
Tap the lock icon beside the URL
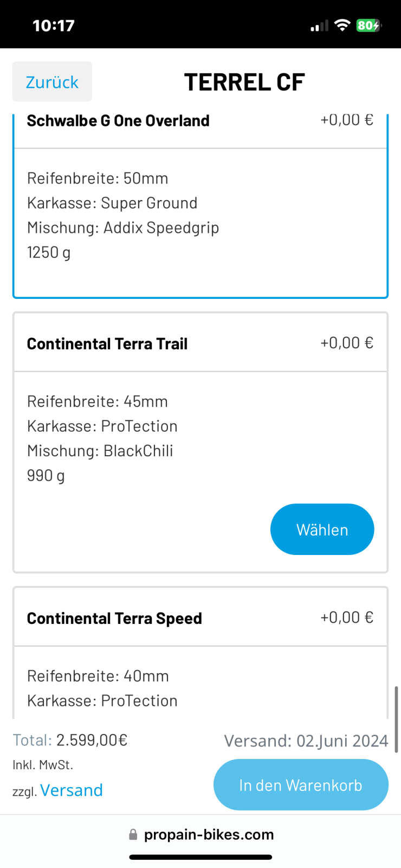(x=133, y=834)
